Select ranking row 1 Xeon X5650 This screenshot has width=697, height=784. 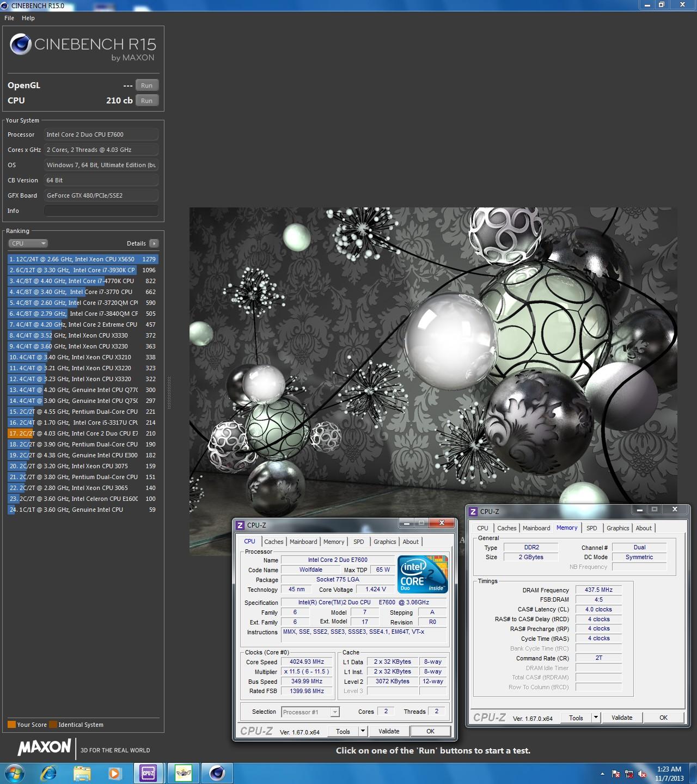point(83,259)
